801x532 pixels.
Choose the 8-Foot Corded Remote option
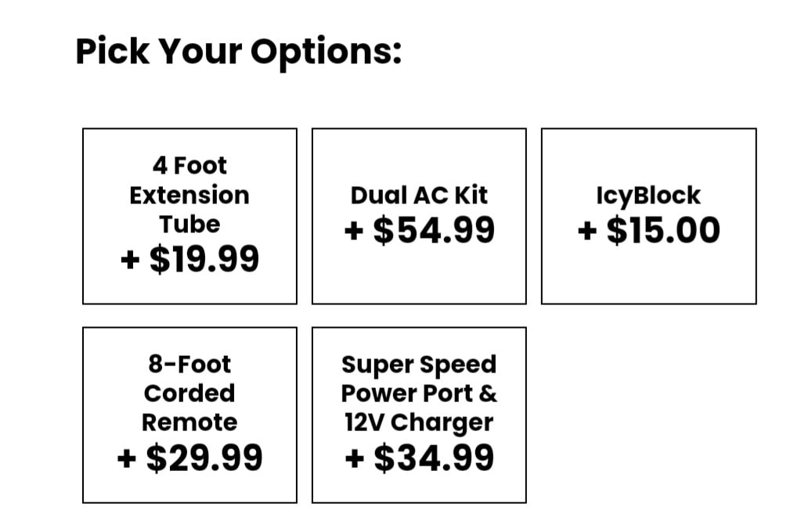point(189,415)
